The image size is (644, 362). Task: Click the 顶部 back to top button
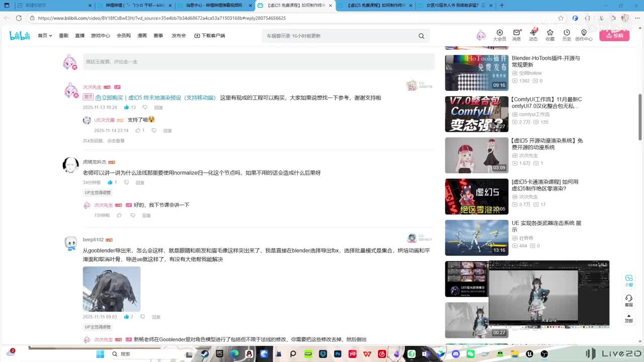coord(629,318)
